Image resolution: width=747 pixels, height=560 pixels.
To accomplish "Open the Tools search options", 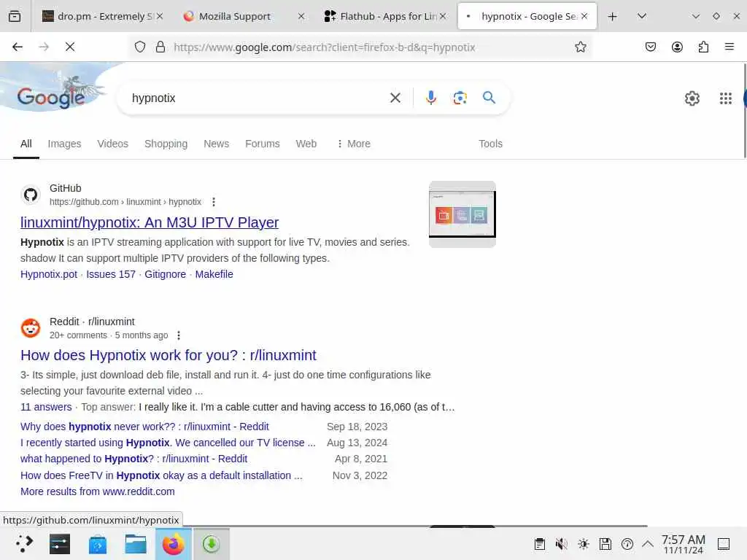I will [490, 144].
